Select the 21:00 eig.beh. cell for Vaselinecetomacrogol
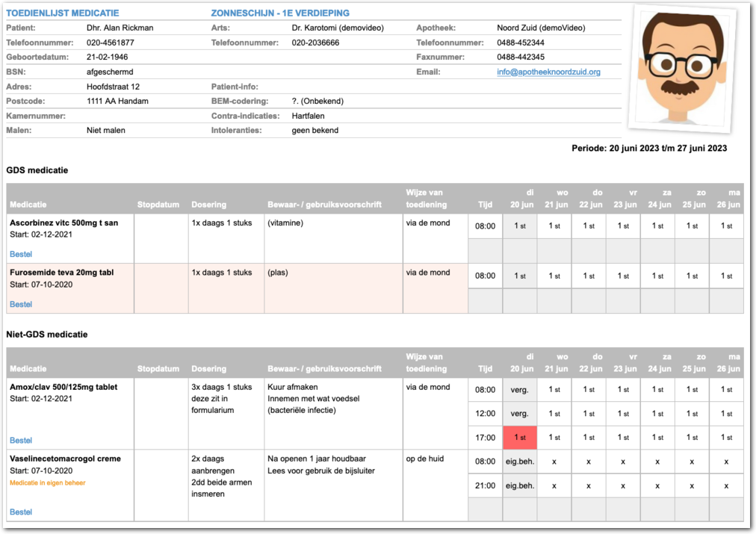This screenshot has height=534, width=756. click(520, 485)
